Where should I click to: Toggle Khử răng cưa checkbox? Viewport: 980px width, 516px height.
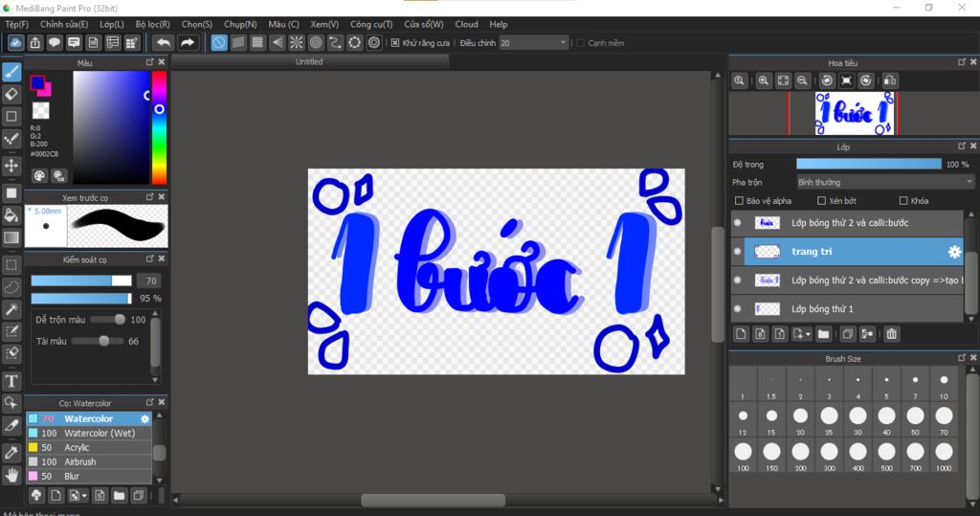point(395,42)
